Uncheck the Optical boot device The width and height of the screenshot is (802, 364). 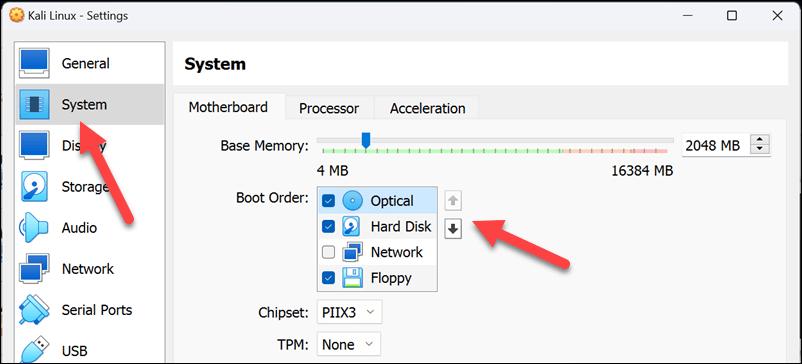pyautogui.click(x=328, y=201)
